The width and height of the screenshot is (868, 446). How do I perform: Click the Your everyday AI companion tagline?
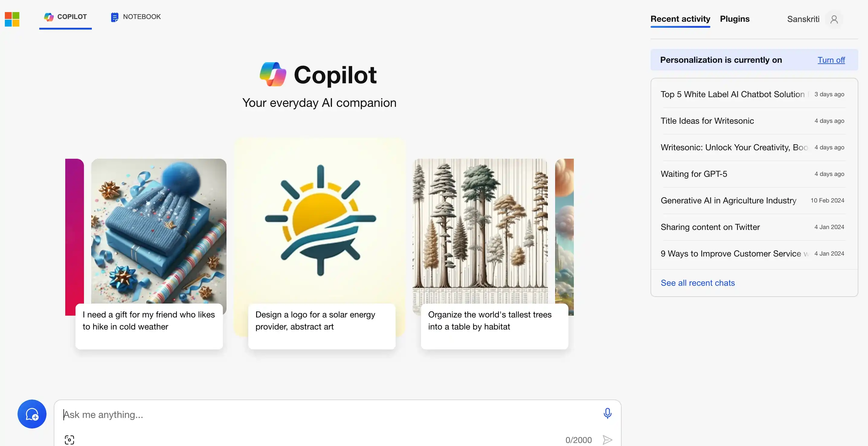point(319,103)
